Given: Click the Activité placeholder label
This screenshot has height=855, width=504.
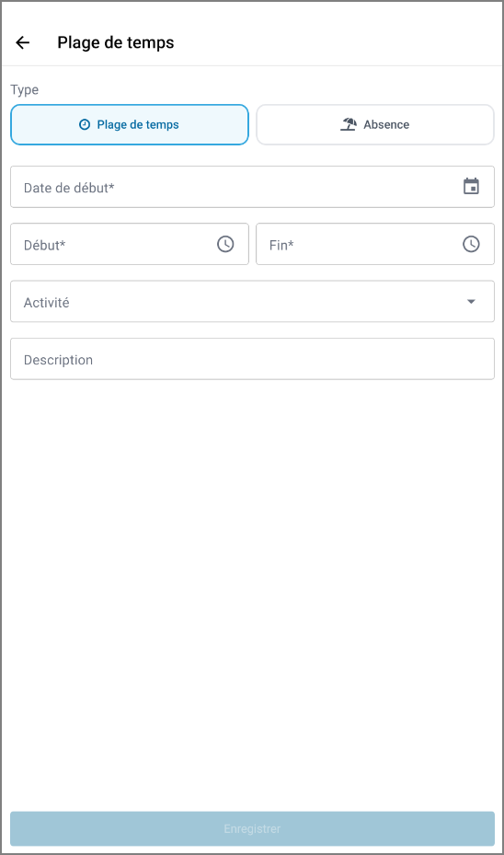Looking at the screenshot, I should tap(46, 303).
